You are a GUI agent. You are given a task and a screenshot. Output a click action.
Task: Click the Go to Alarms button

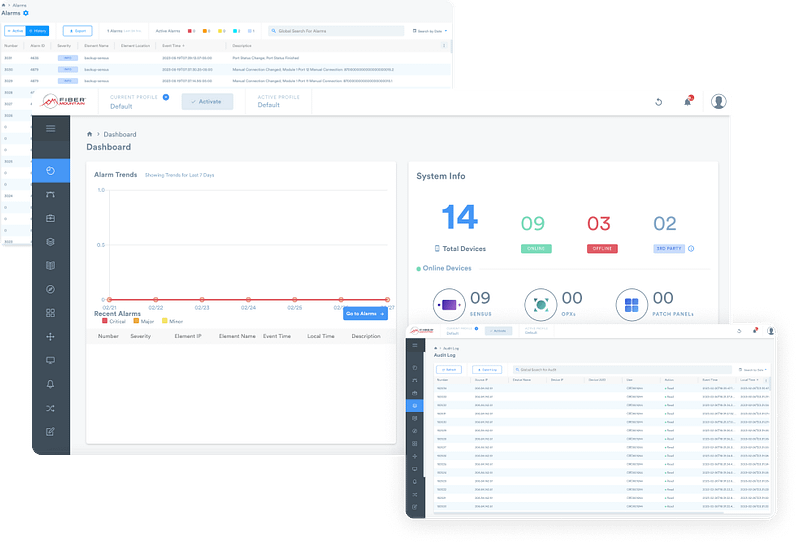(365, 314)
